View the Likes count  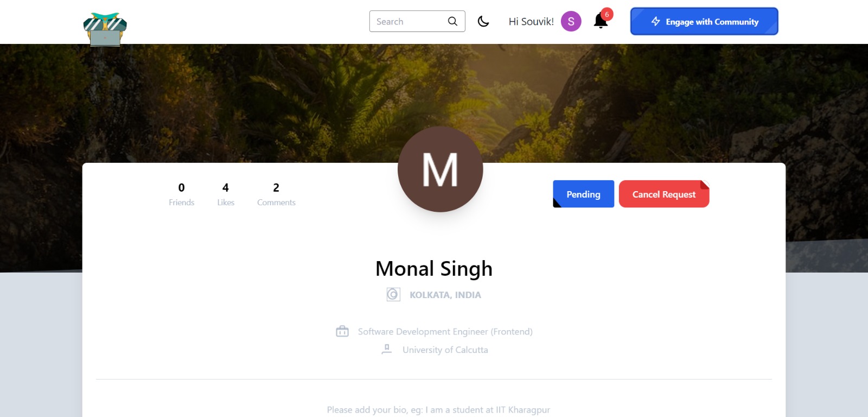tap(226, 194)
